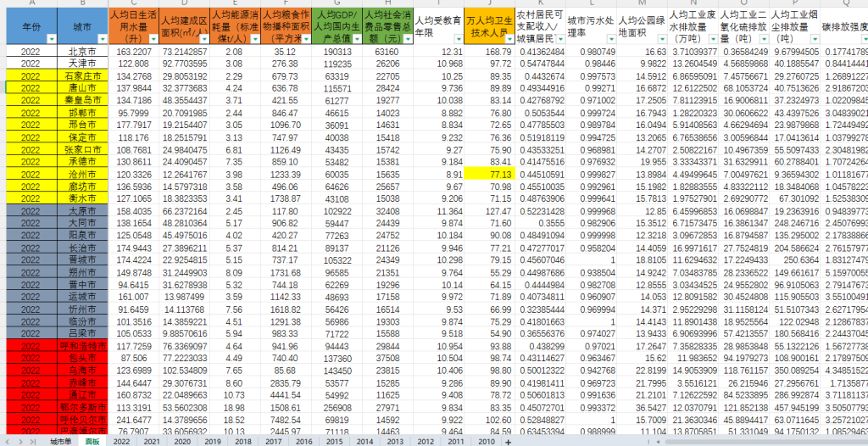
Task: Open filter for 人均粮食作物播种面积 column
Action: click(x=306, y=39)
